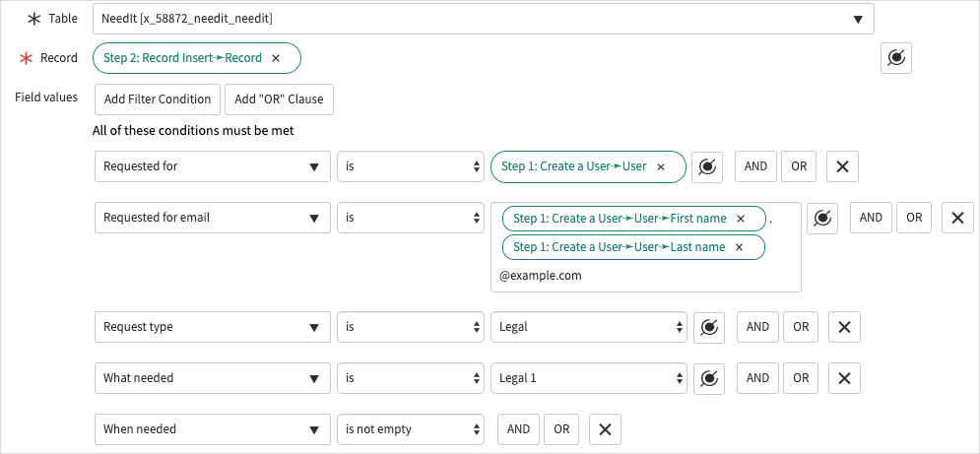Image resolution: width=980 pixels, height=454 pixels.
Task: Click OR in What needed row
Action: tap(801, 378)
